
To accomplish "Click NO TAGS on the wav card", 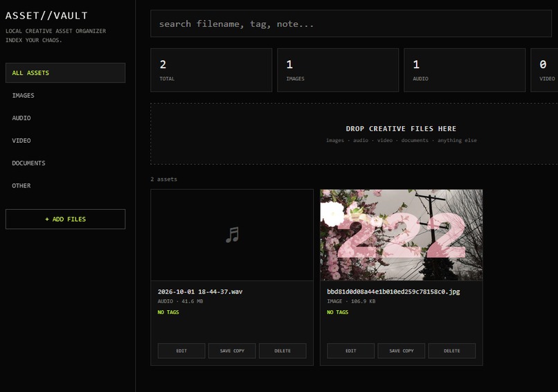I will 168,312.
